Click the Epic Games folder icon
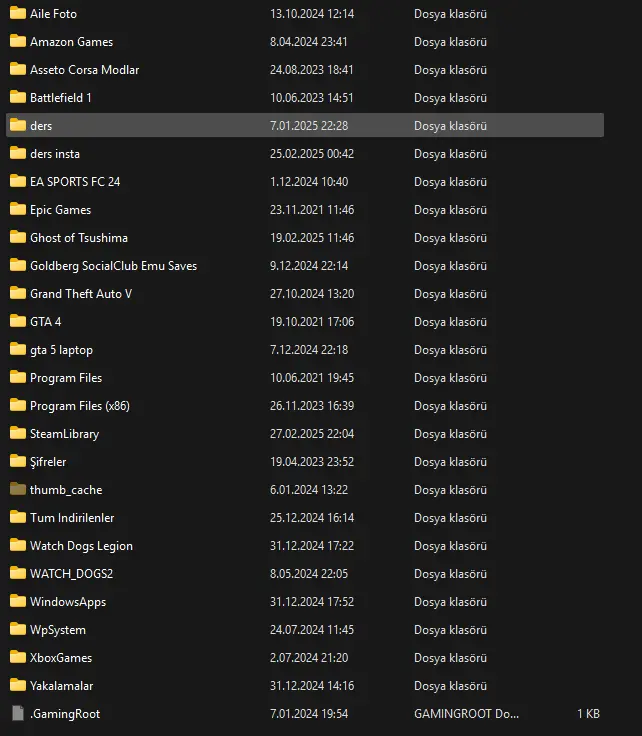 pos(18,209)
